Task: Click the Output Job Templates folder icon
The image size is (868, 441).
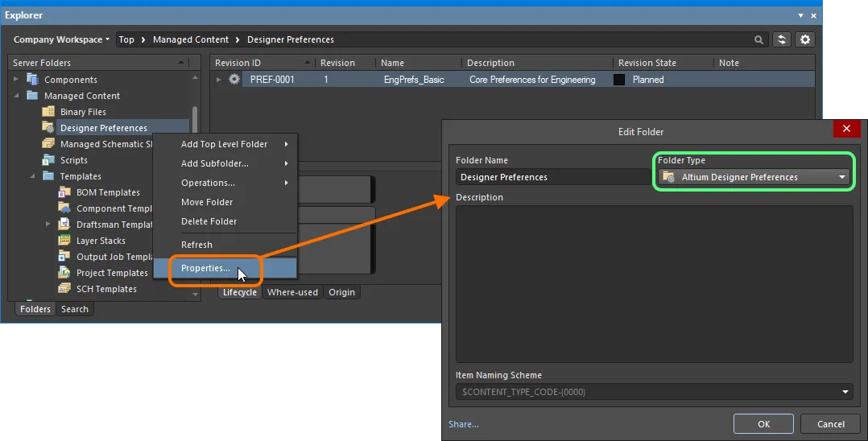Action: [64, 256]
